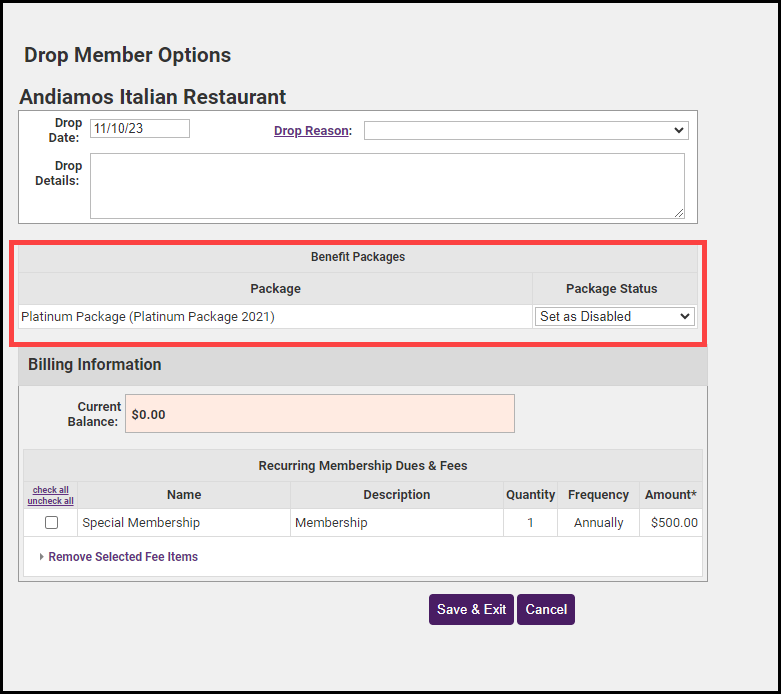The height and width of the screenshot is (694, 781).
Task: Click the Current Balance field
Action: (319, 414)
